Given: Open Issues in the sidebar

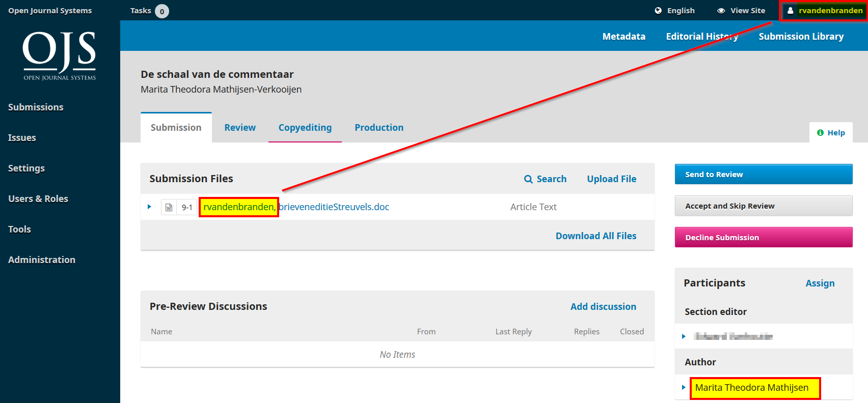Looking at the screenshot, I should pos(22,138).
